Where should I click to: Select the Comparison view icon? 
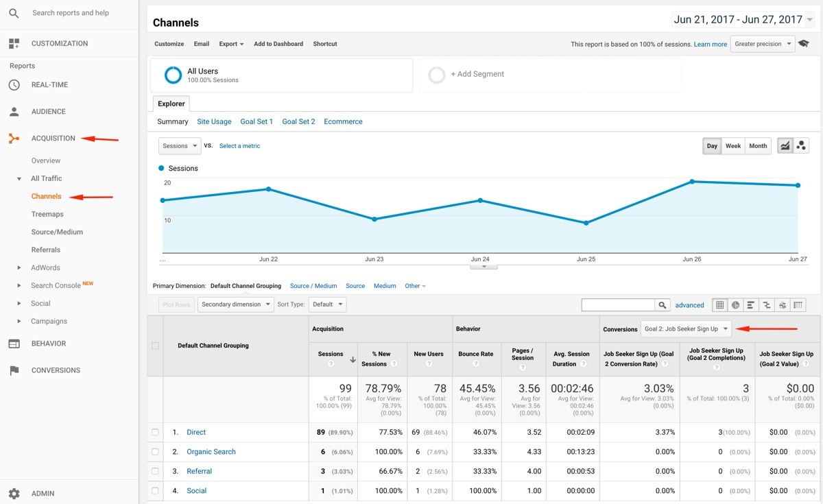coord(767,305)
